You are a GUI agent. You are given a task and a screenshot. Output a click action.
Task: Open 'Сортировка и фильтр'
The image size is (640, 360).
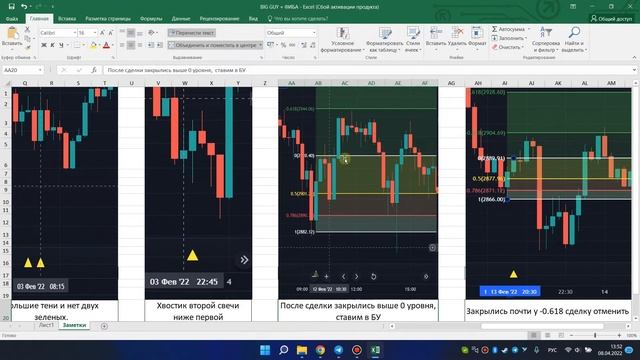point(546,40)
